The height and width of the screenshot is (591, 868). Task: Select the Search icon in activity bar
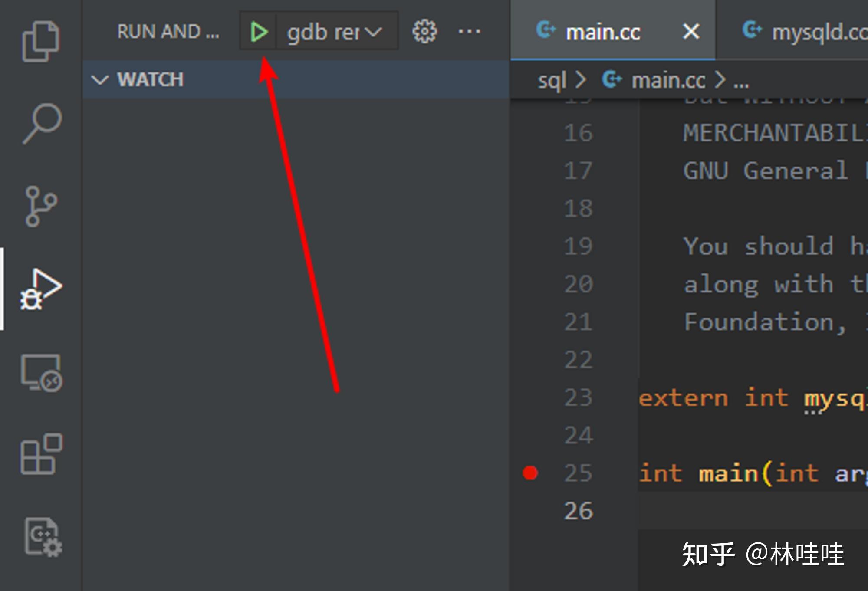[x=41, y=124]
